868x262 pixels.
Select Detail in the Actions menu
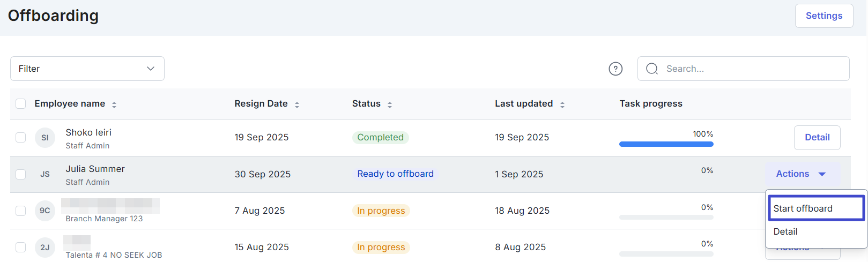tap(785, 231)
